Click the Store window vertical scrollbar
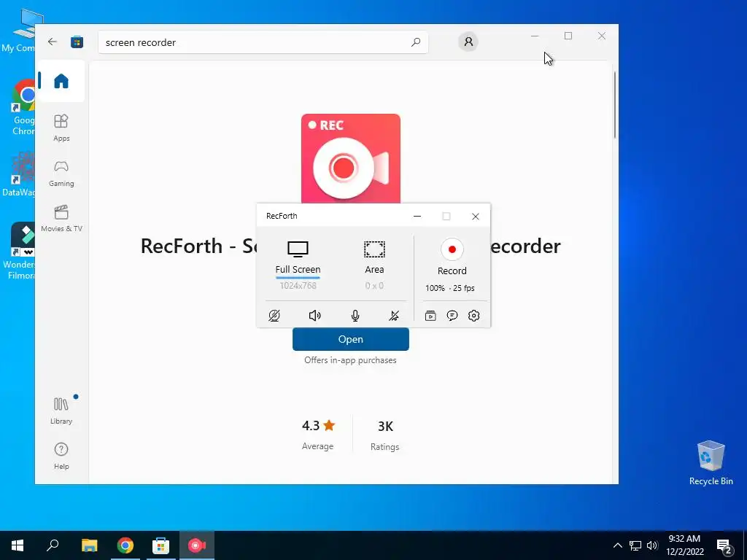 tap(614, 105)
